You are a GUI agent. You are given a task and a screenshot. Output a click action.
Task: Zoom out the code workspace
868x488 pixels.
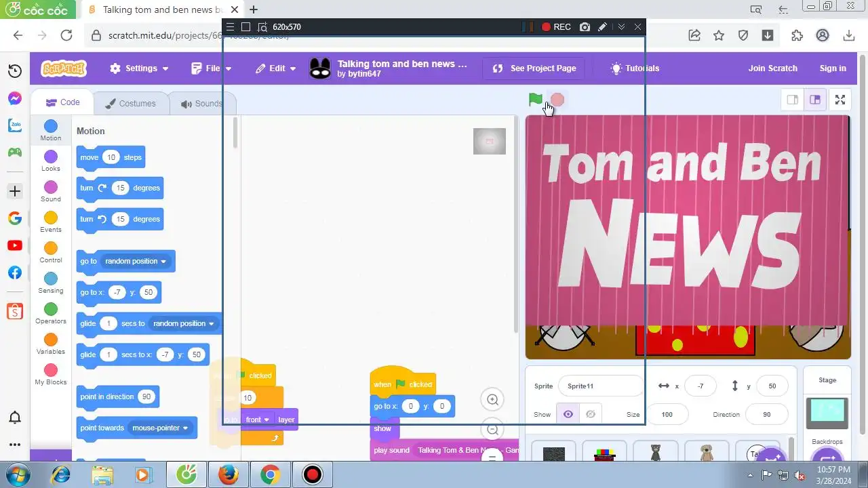pos(493,430)
